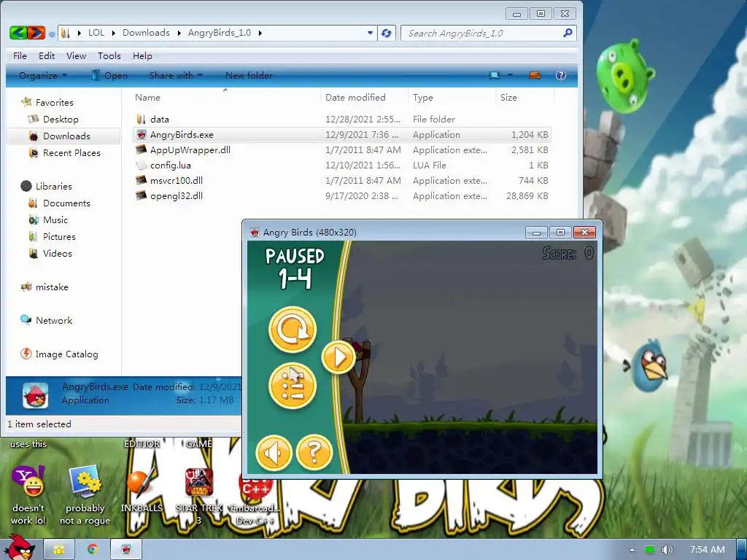747x560 pixels.
Task: Go forward in the file explorer
Action: [36, 33]
